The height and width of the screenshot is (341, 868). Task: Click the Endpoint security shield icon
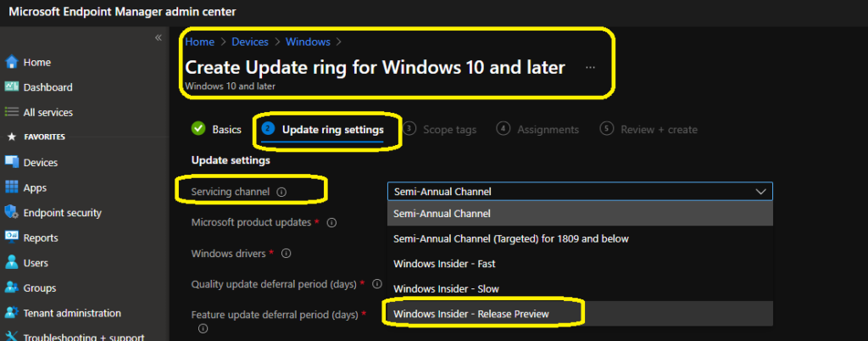(x=12, y=213)
